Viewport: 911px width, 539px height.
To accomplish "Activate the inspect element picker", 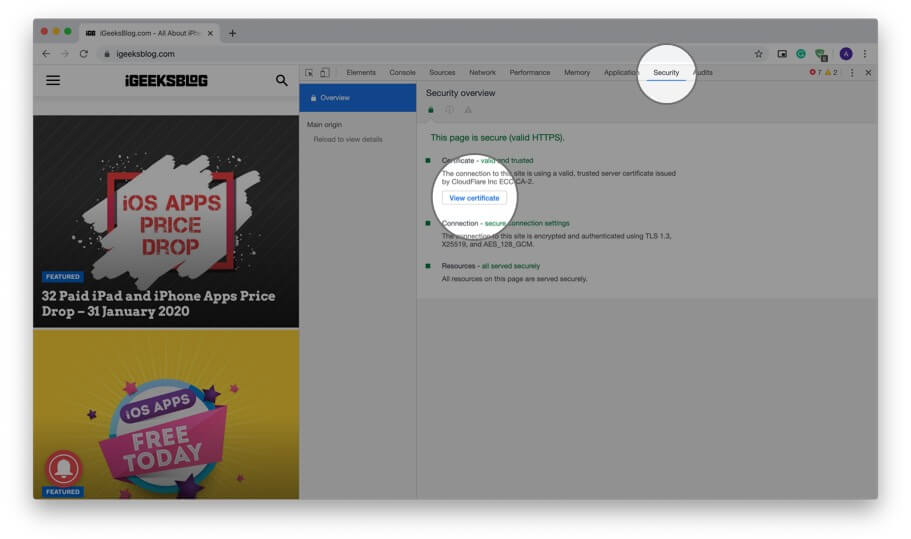I will tap(309, 73).
